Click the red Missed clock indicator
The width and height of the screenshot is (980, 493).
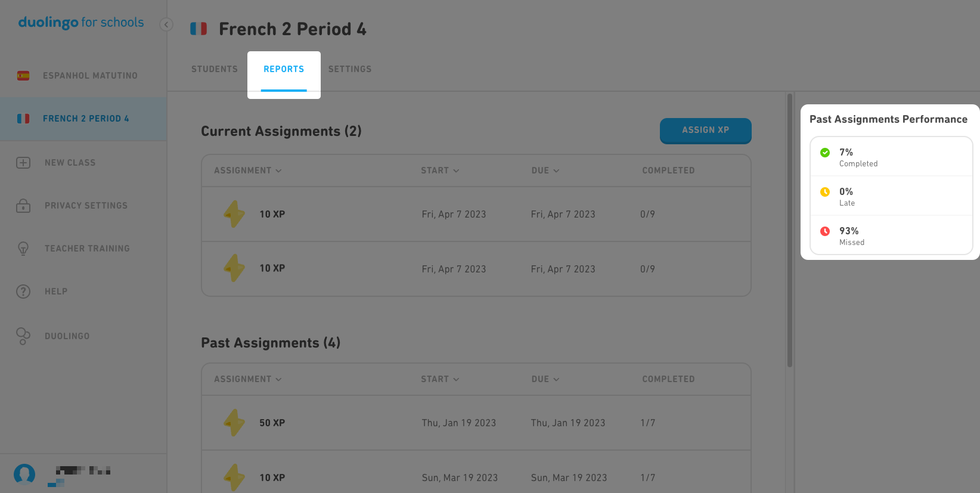pos(825,231)
